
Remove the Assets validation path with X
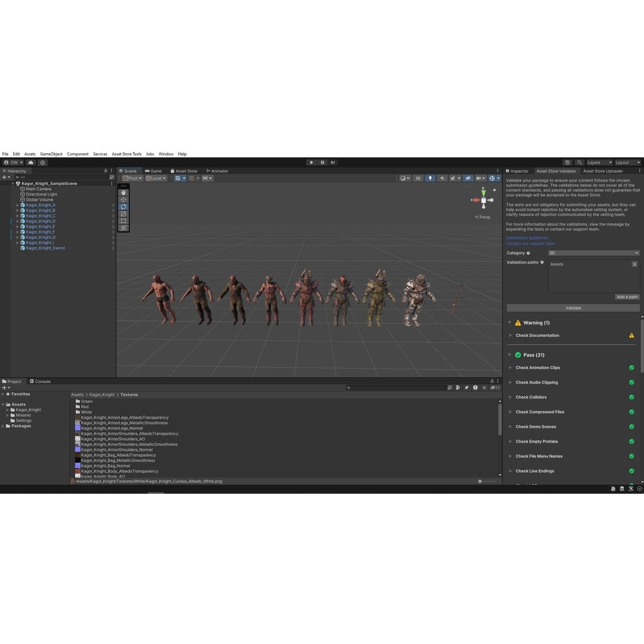pyautogui.click(x=634, y=265)
